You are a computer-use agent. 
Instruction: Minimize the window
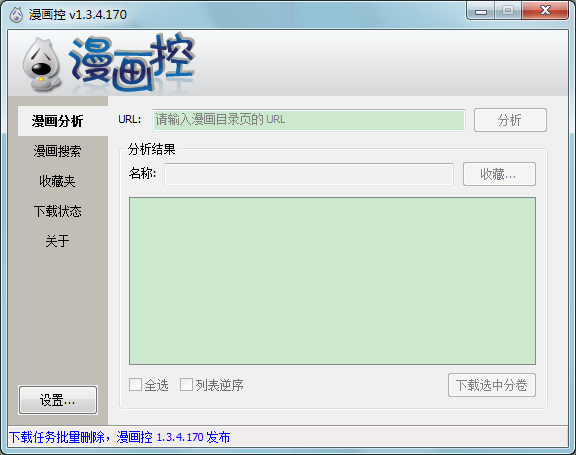point(480,10)
